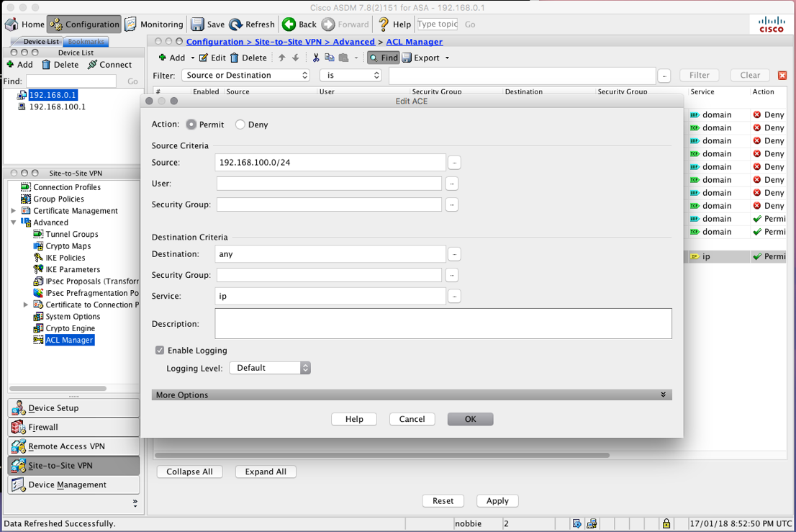Open the 'is' filter operator dropdown
796x532 pixels.
[350, 75]
